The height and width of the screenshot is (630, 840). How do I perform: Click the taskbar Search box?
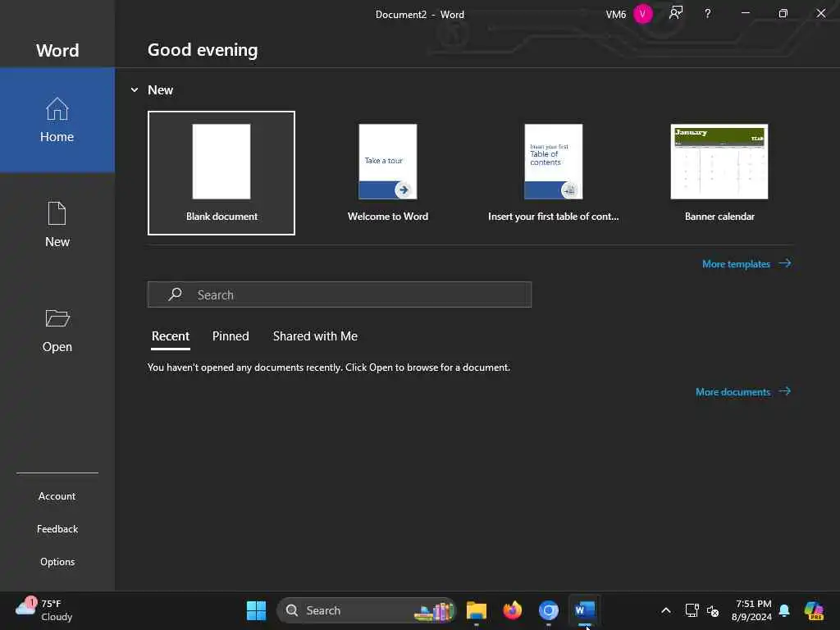pos(367,610)
